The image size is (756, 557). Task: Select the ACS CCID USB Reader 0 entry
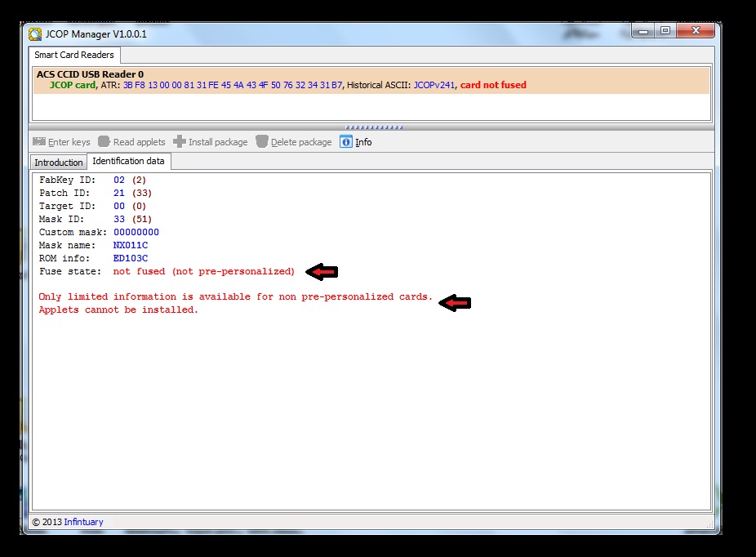point(90,74)
